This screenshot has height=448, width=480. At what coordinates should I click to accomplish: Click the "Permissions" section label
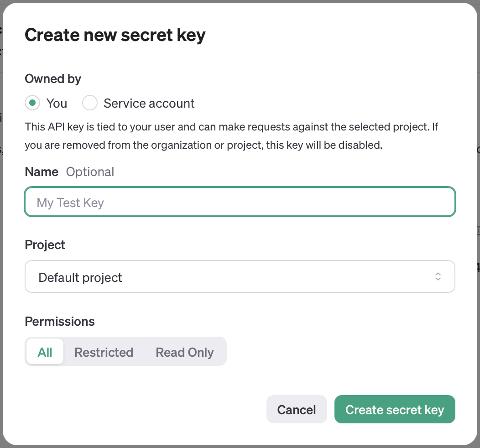point(60,321)
